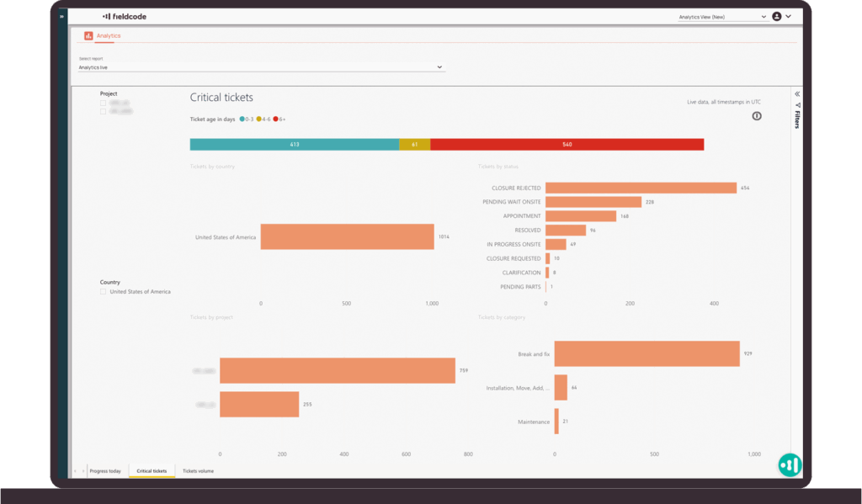Check the United States of America checkbox
This screenshot has height=504, width=862.
point(103,292)
